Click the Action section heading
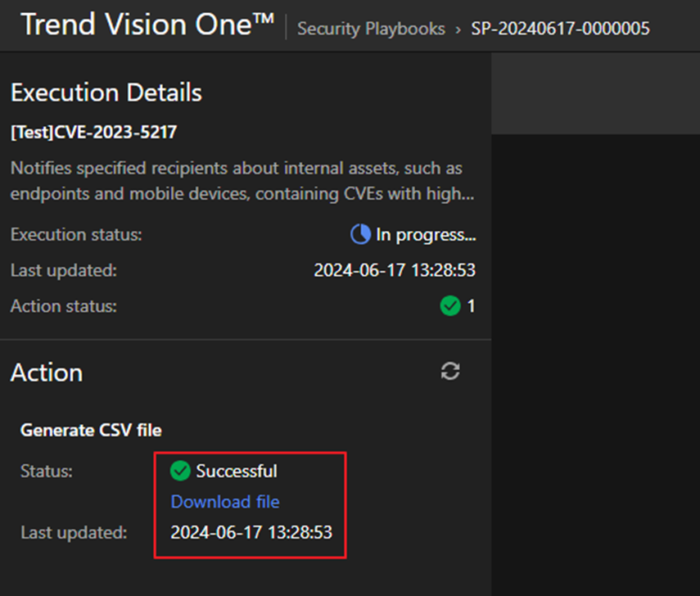Viewport: 700px width, 596px height. 47,372
